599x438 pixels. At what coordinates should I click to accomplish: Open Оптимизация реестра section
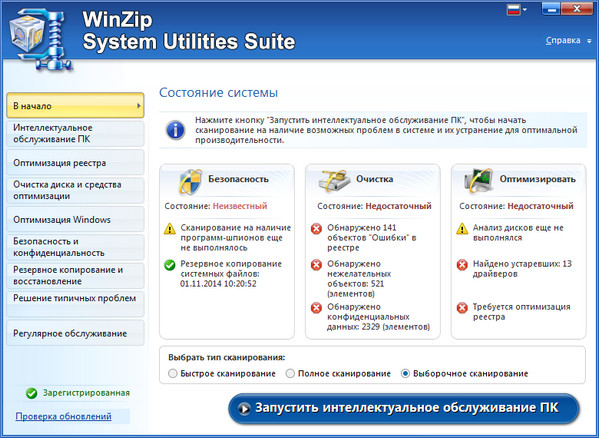click(75, 163)
